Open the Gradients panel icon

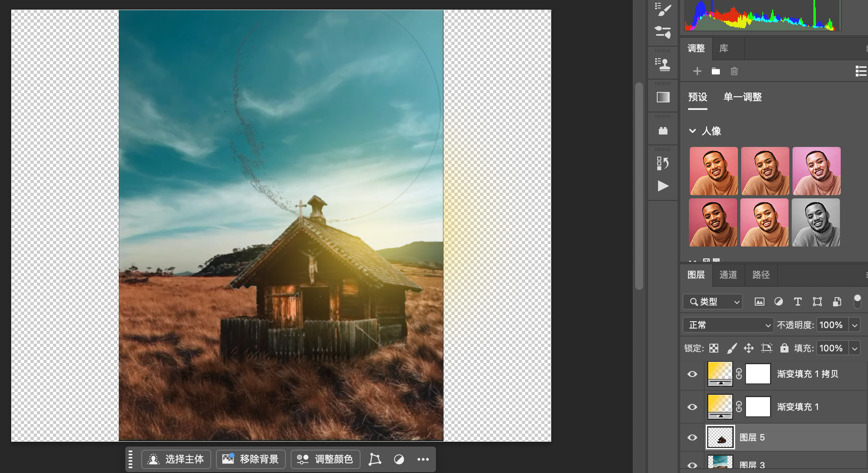(x=663, y=97)
